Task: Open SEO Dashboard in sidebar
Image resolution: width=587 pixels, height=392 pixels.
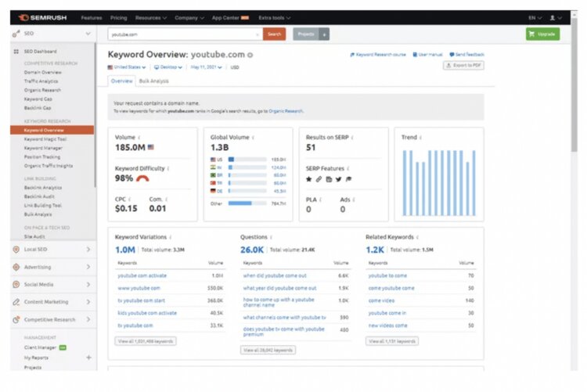Action: (x=41, y=52)
